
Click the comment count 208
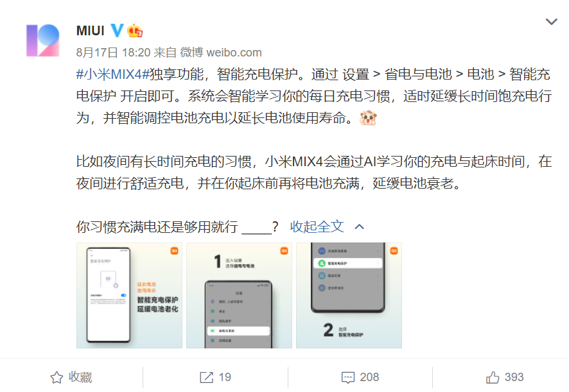point(369,377)
